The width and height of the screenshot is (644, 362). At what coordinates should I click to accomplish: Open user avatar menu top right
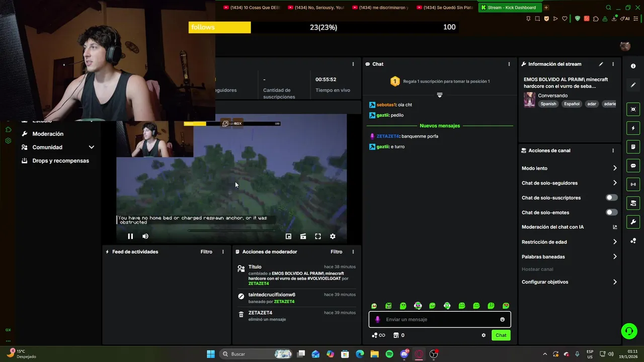(625, 46)
